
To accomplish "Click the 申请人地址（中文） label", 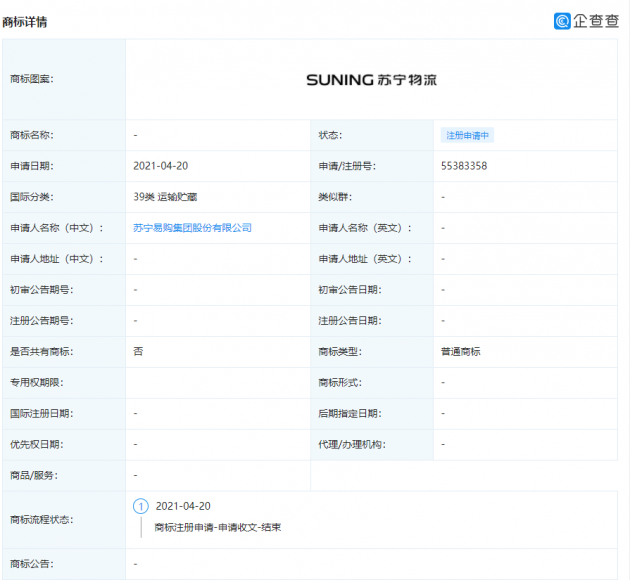I will point(57,259).
